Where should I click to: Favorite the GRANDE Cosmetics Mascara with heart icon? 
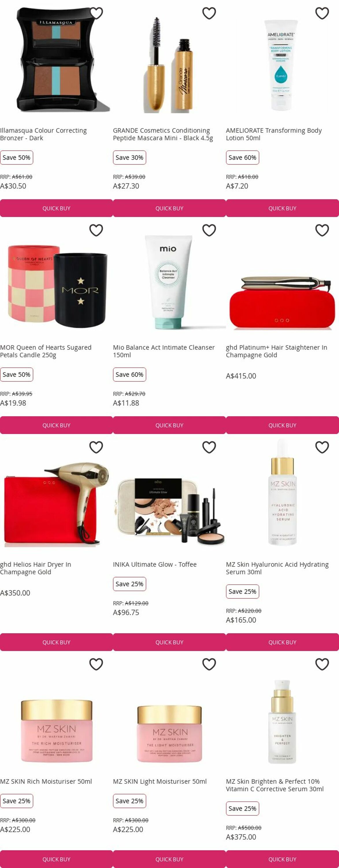[x=209, y=13]
